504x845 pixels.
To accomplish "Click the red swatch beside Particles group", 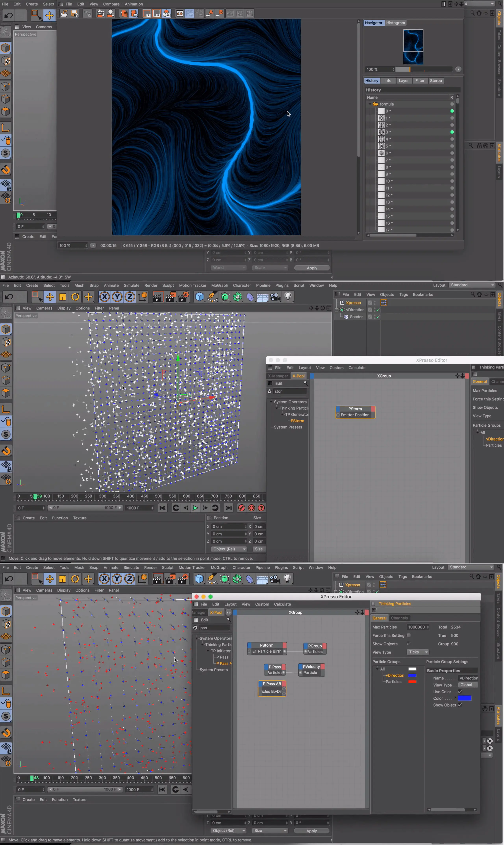I will click(x=412, y=681).
